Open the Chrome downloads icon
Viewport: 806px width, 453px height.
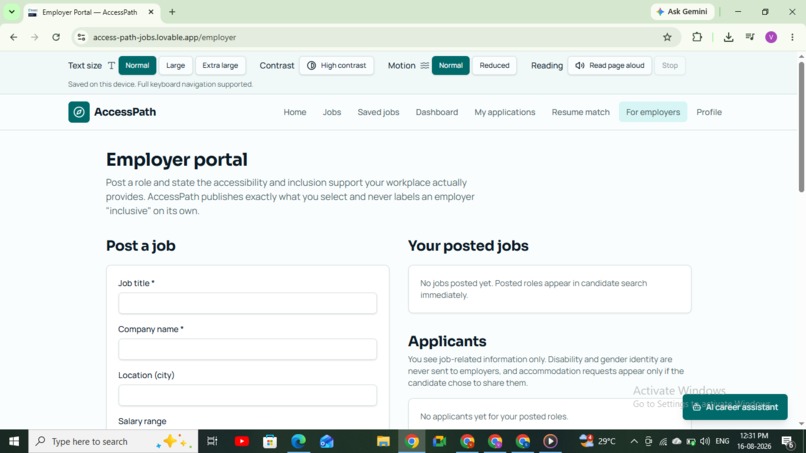[728, 37]
